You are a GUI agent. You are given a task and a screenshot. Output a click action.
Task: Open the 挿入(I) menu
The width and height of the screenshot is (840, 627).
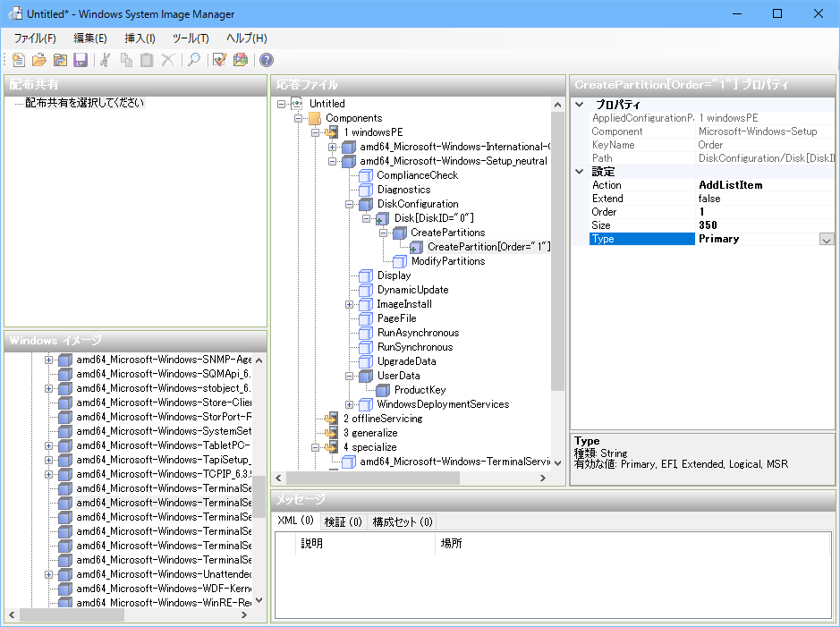pos(140,38)
